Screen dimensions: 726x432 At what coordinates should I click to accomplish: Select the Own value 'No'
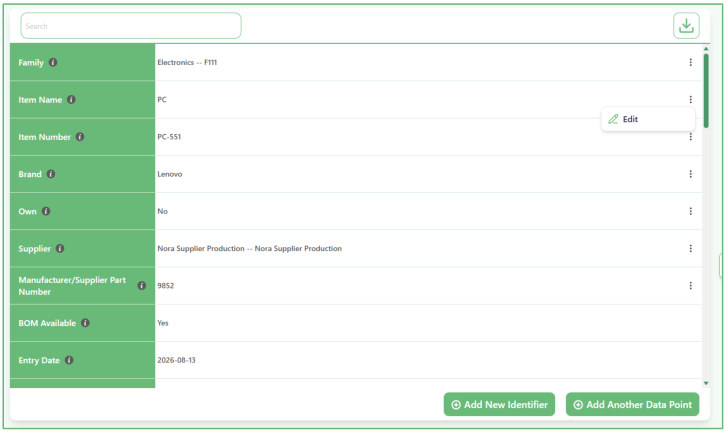(x=163, y=211)
